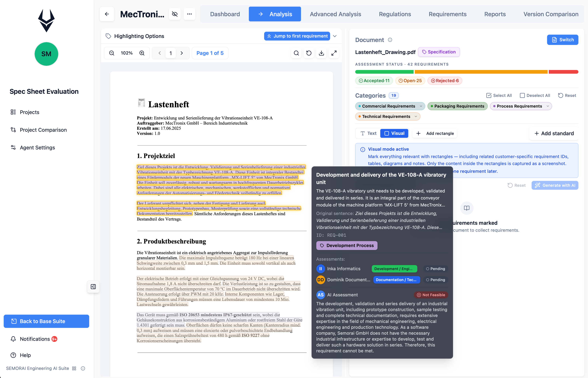Expand the viewer to fullscreen
588x378 pixels.
[334, 53]
